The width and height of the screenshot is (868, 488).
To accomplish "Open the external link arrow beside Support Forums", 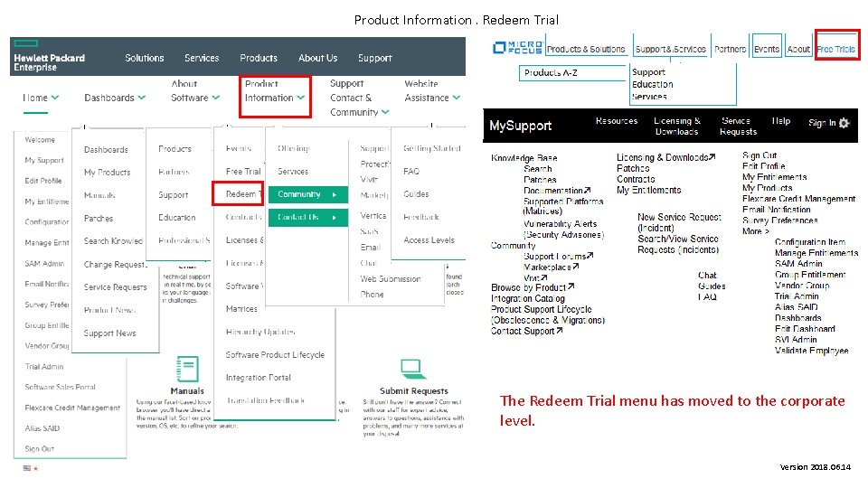I will [590, 256].
